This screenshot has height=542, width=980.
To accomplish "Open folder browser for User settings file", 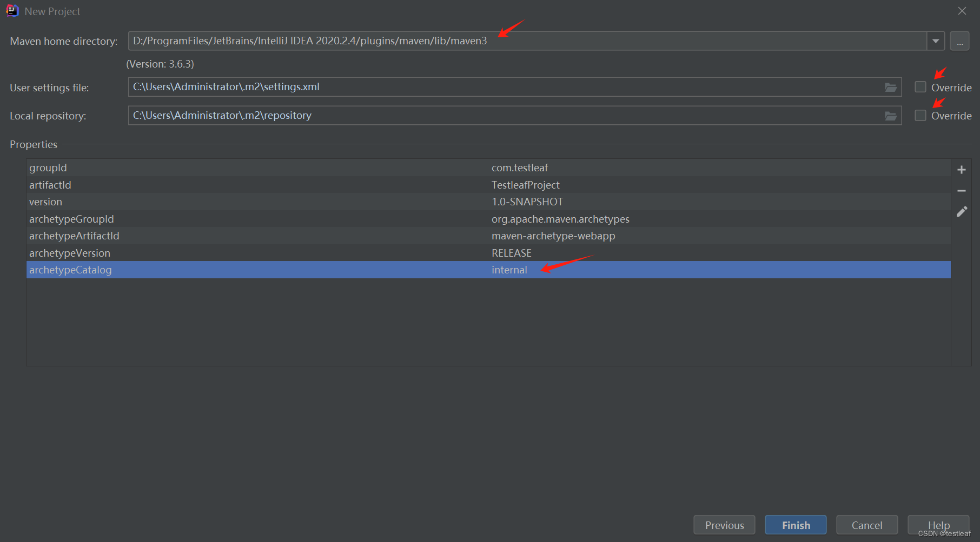I will pos(890,88).
